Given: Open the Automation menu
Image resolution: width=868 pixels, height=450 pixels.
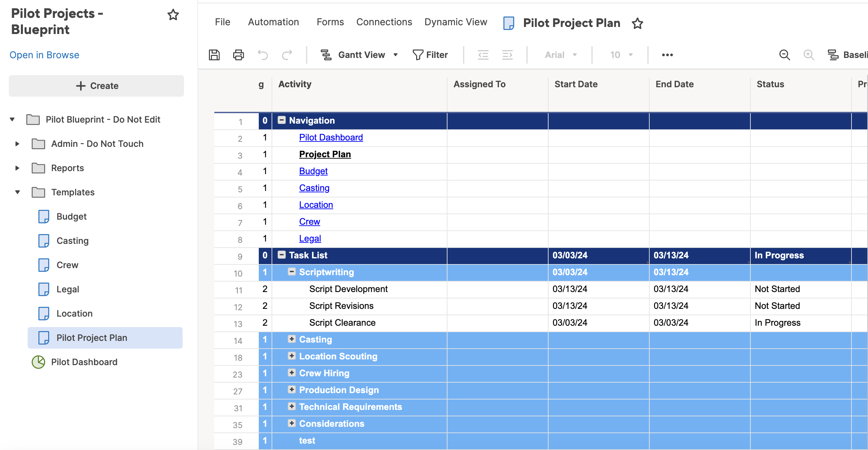Looking at the screenshot, I should 273,22.
